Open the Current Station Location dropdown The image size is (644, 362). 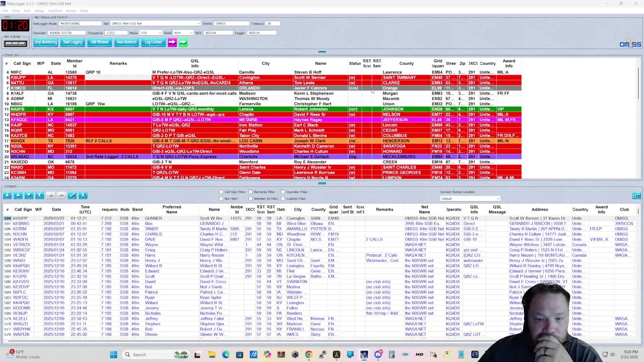click(x=470, y=199)
